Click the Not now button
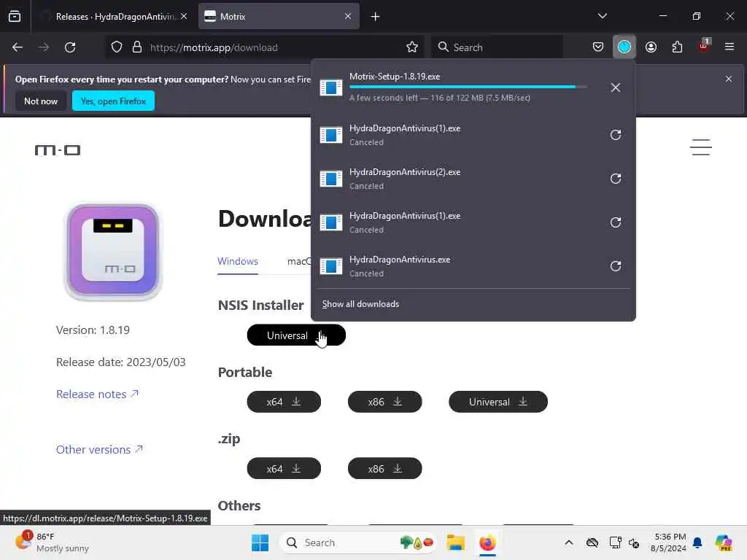This screenshot has height=560, width=747. [x=41, y=101]
